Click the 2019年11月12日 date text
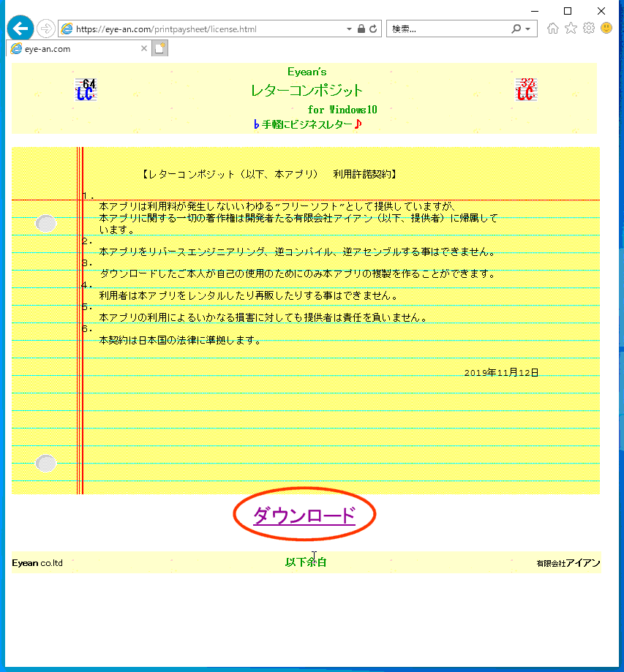 tap(501, 372)
